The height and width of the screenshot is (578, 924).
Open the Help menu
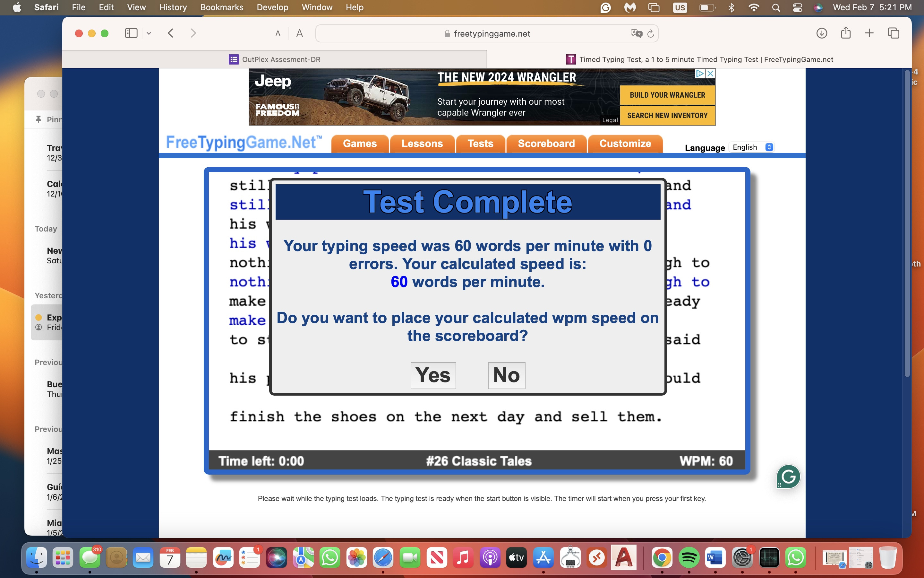[354, 7]
